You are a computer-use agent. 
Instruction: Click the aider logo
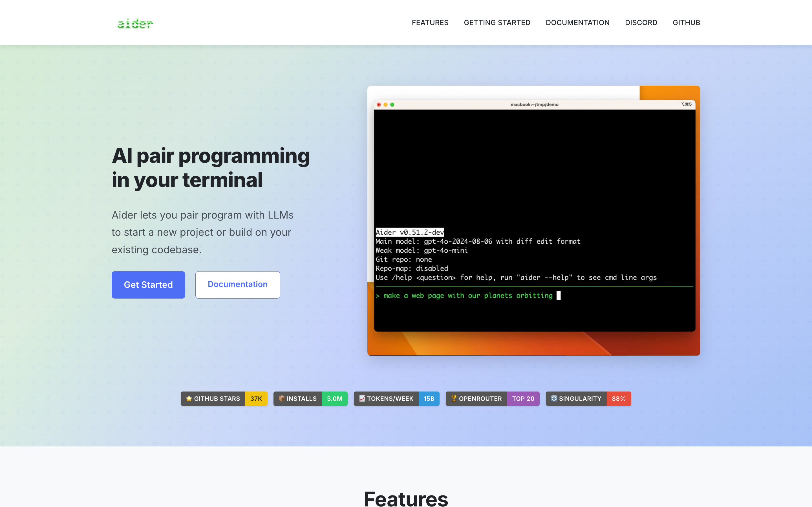pos(135,23)
